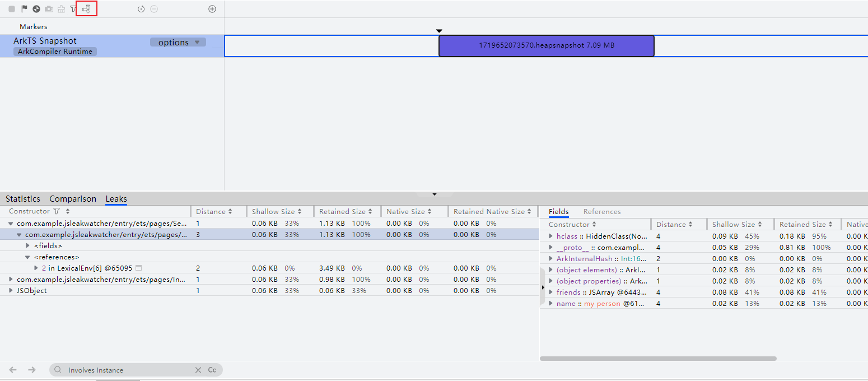Toggle the Cc case-sensitive search option
The width and height of the screenshot is (868, 381).
click(212, 370)
